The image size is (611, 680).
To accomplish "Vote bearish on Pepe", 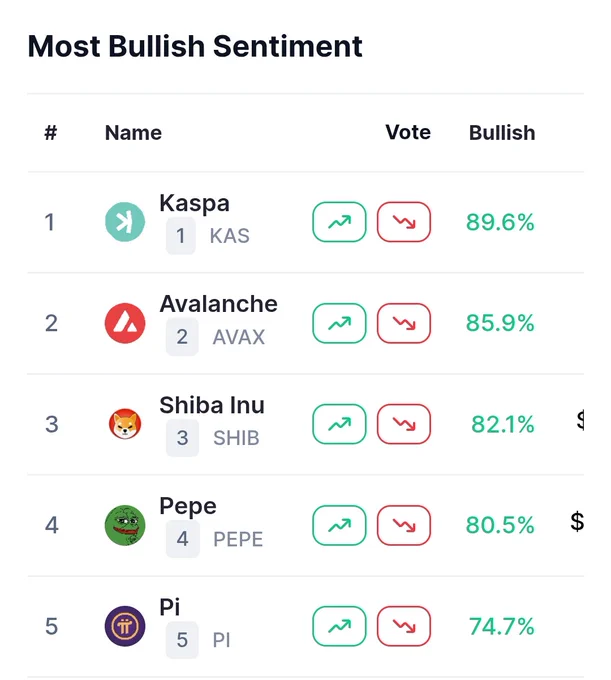I will (x=404, y=525).
